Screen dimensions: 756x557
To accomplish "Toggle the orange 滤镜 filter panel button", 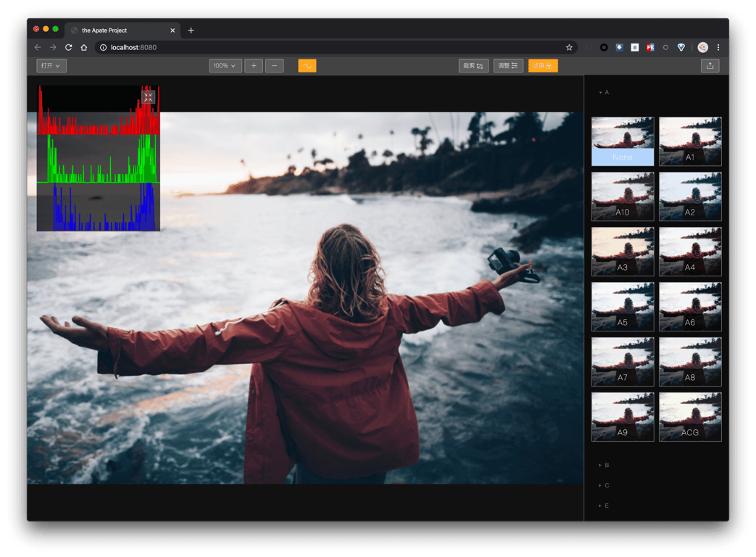I will [x=543, y=66].
